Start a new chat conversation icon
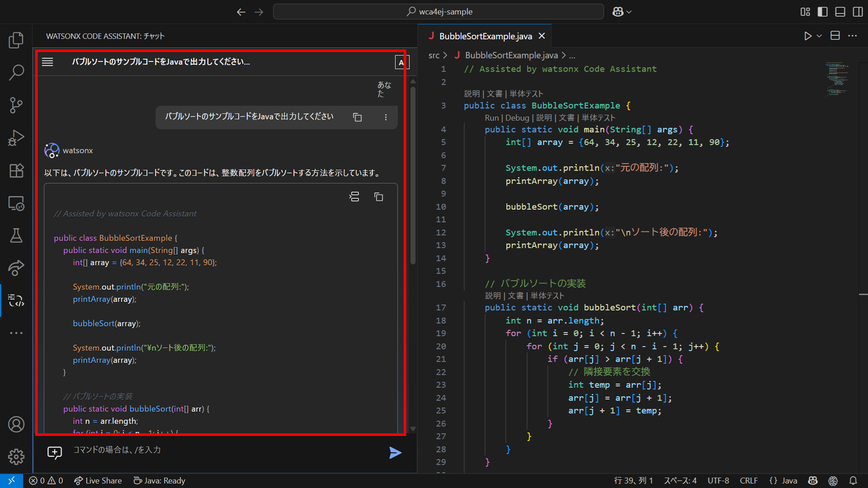The image size is (868, 488). coord(55,452)
